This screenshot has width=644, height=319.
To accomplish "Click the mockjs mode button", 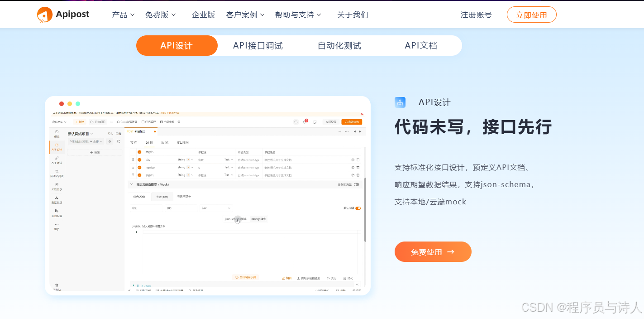I will tap(258, 219).
